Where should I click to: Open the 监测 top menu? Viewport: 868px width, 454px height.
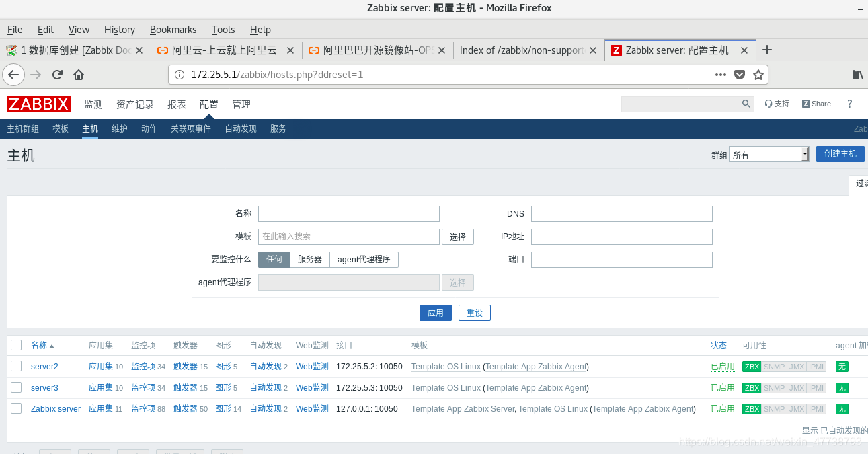pyautogui.click(x=93, y=104)
